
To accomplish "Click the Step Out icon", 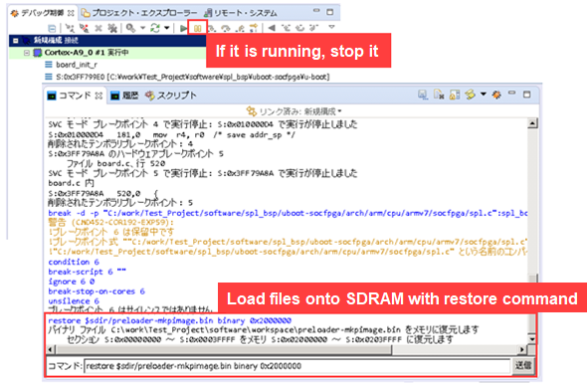I will pyautogui.click(x=241, y=28).
